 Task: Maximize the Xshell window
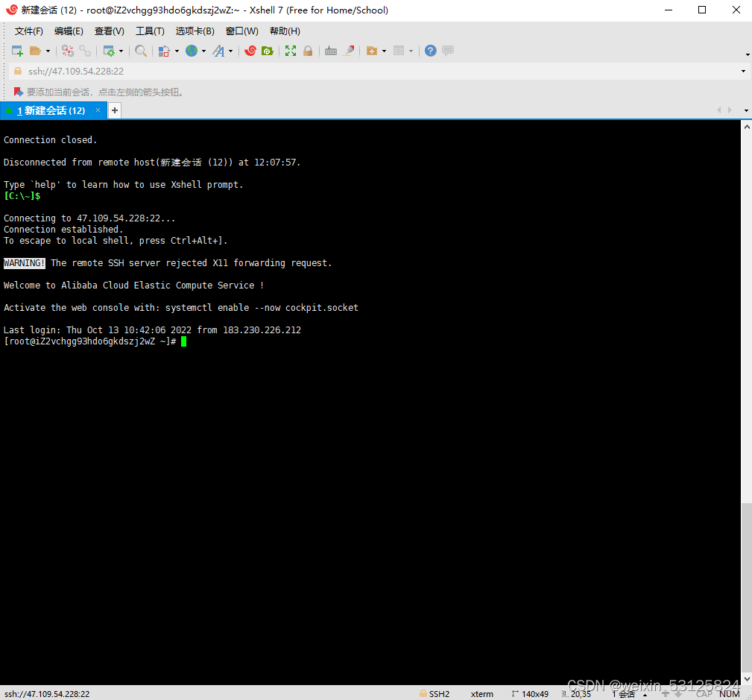coord(702,10)
